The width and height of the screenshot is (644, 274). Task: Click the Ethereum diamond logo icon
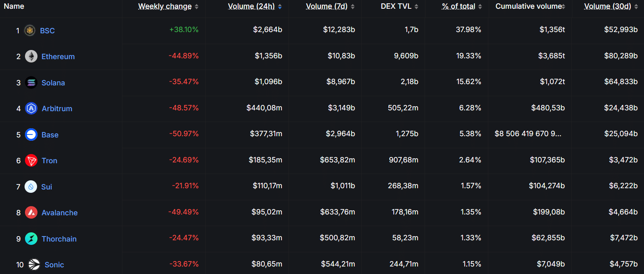click(31, 56)
